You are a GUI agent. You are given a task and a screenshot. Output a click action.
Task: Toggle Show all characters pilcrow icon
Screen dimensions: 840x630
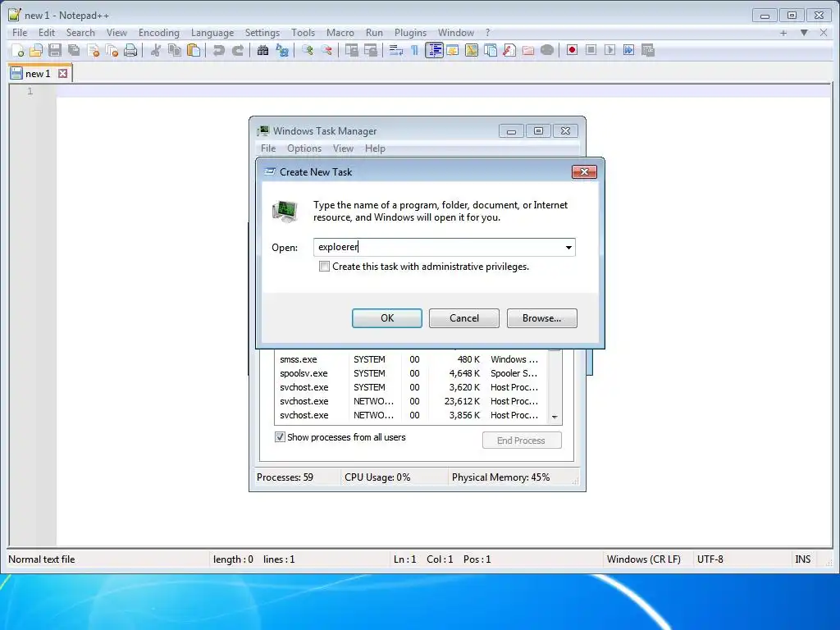[x=414, y=50]
